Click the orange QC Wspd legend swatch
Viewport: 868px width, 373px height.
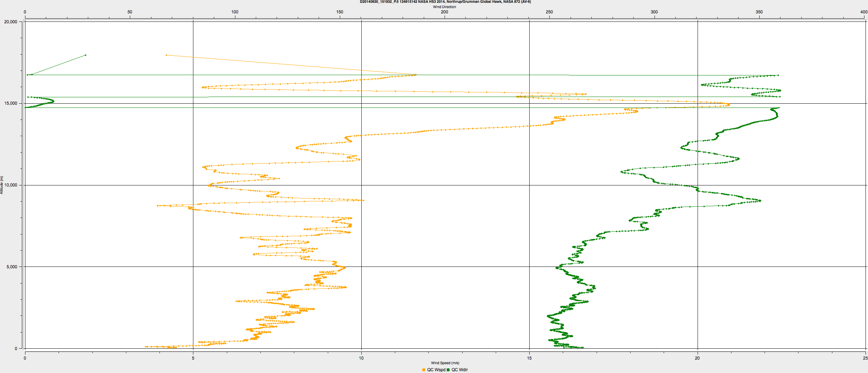(424, 370)
